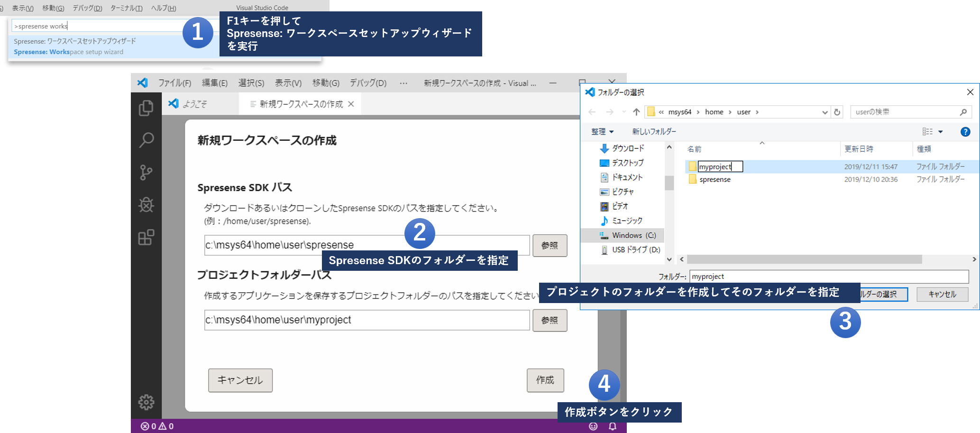Screen dimensions: 980x433
Task: Open the ファイル(F) menu
Action: pos(174,83)
